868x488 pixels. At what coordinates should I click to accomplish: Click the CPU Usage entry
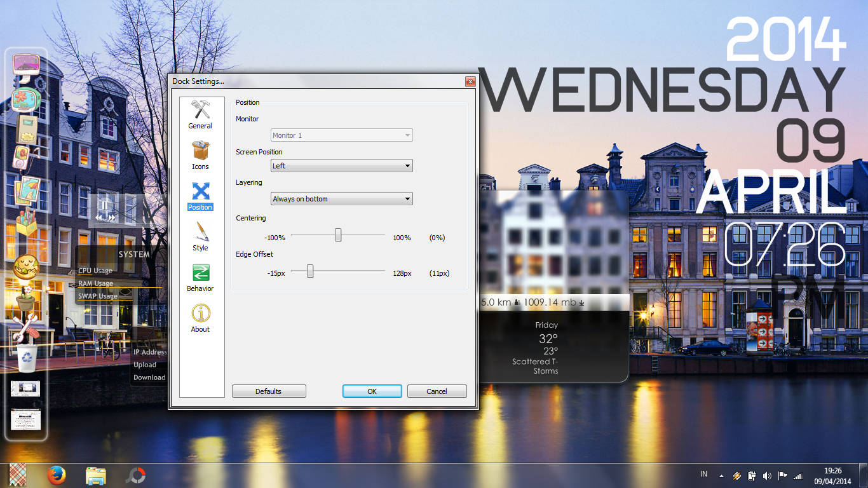(95, 271)
